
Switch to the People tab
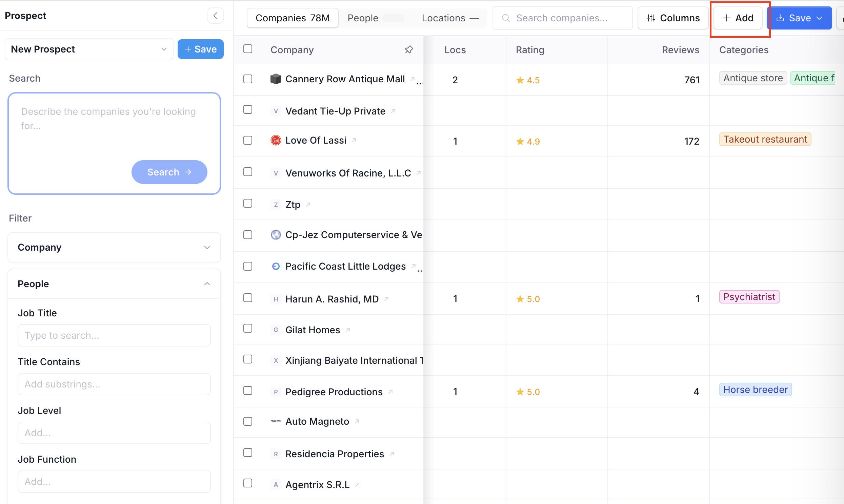[x=376, y=18]
